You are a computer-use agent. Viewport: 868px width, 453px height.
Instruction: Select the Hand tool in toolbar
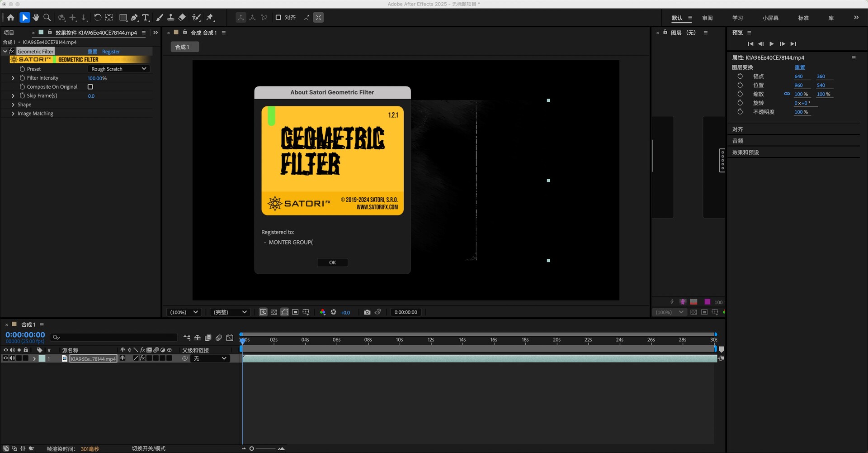coord(36,18)
